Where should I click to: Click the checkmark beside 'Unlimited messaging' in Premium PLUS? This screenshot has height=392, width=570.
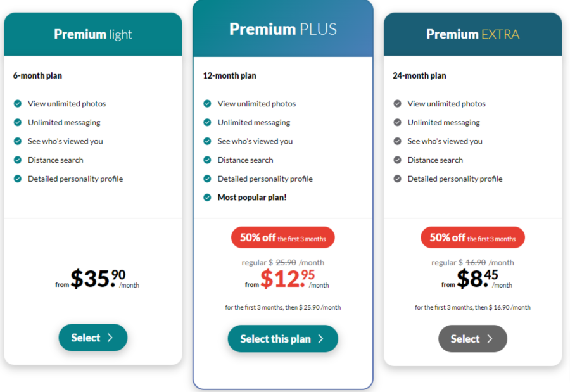coord(207,122)
